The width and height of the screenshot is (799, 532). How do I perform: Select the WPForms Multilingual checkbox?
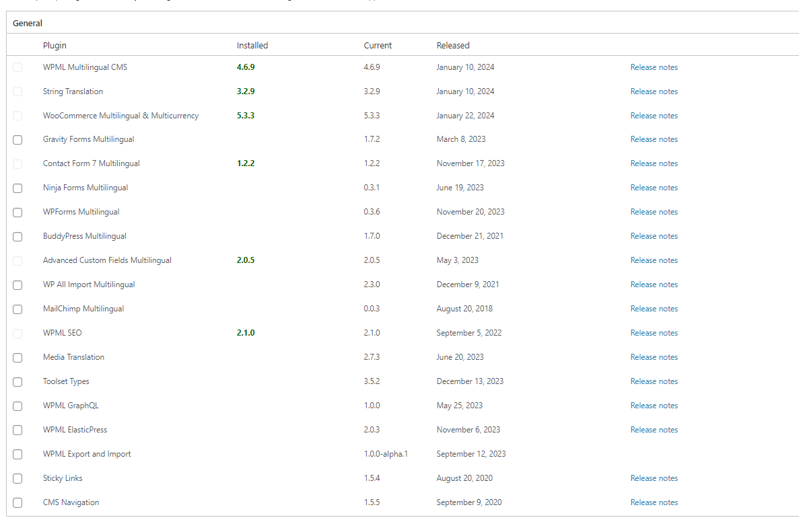18,213
